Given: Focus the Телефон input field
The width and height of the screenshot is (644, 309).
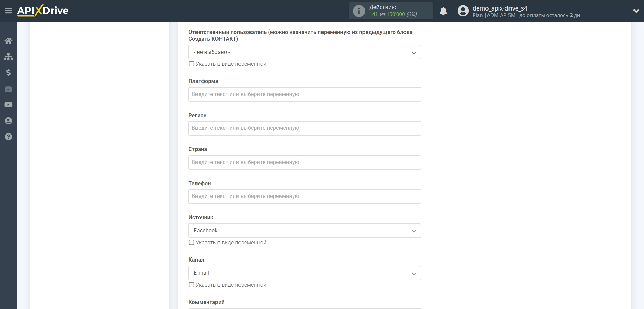Looking at the screenshot, I should (x=305, y=196).
